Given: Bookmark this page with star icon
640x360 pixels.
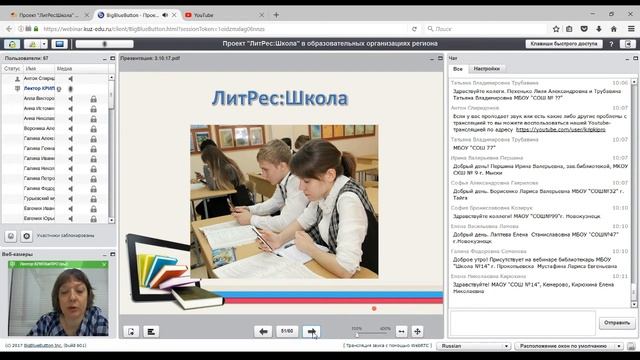Looking at the screenshot, I should click(x=556, y=29).
